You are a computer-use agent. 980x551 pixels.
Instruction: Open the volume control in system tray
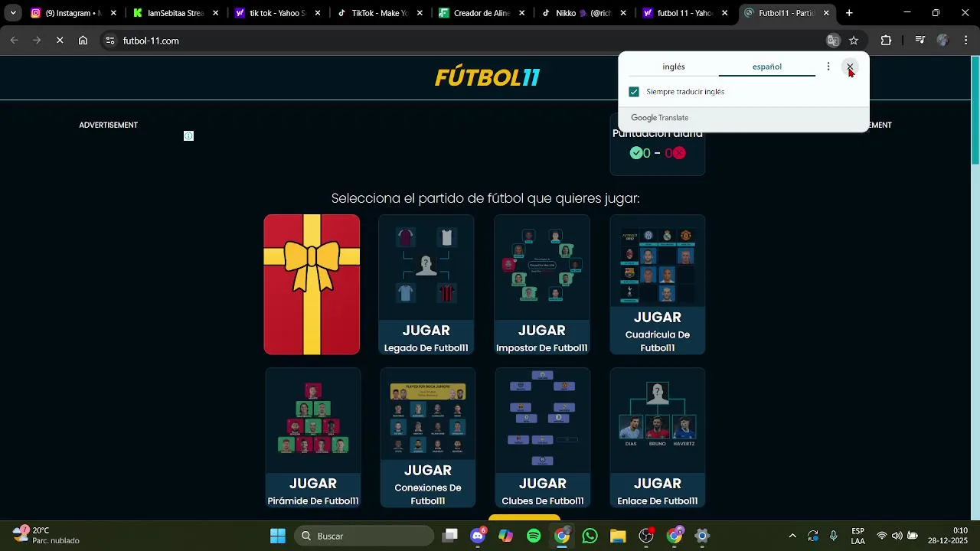pyautogui.click(x=897, y=536)
